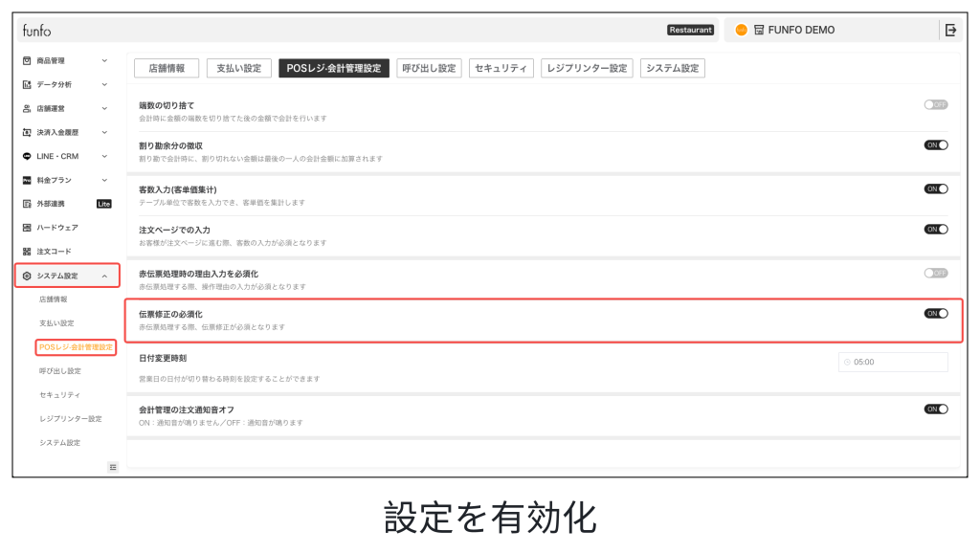Click the システム設定 gear icon
980x553 pixels.
(27, 276)
